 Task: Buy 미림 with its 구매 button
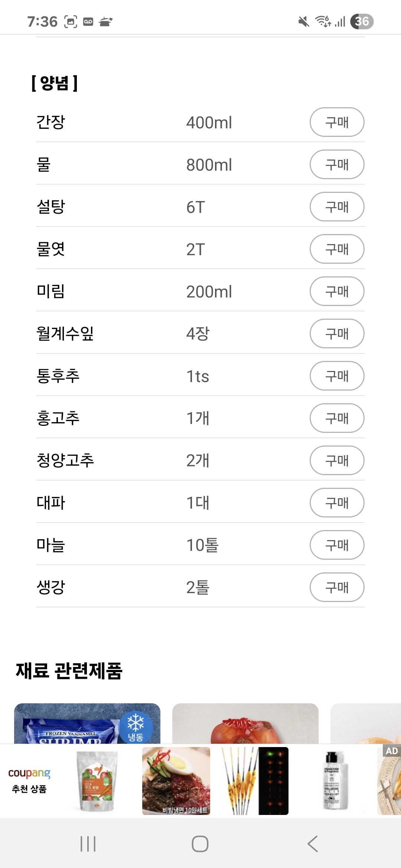[337, 291]
